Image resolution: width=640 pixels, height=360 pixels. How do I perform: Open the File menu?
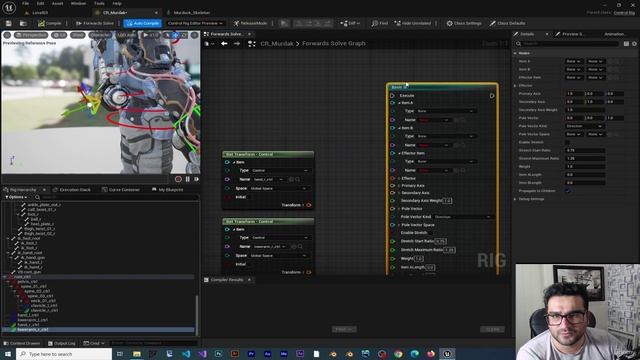pos(25,3)
